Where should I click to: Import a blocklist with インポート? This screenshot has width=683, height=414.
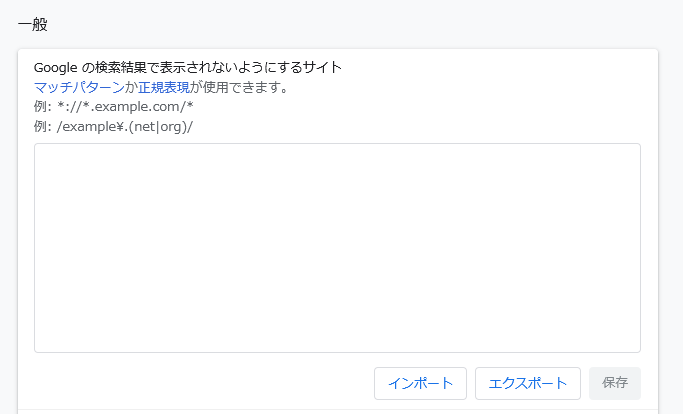coord(420,383)
